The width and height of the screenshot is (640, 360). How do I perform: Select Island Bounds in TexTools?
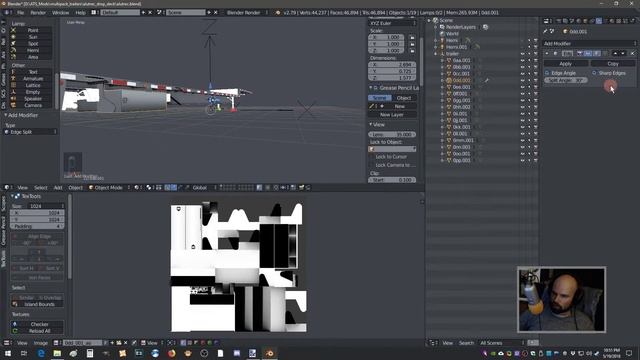(37, 304)
